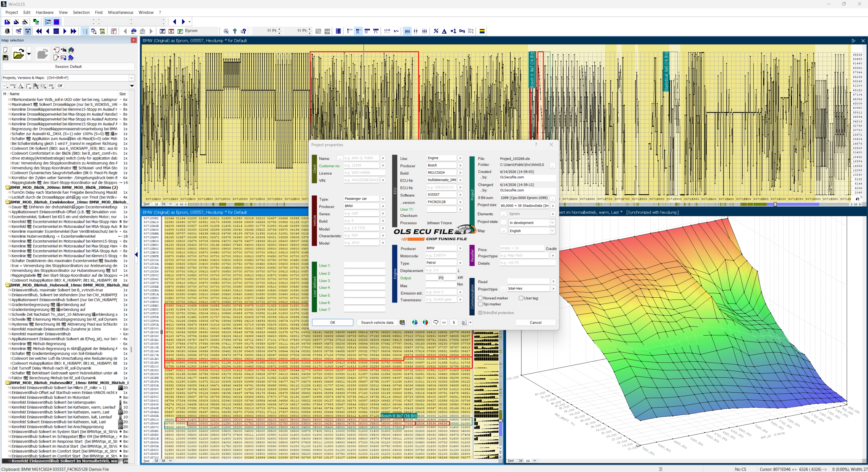Viewport: 868px width, 472px height.
Task: Open the Projects, Versions & Maps dropdown
Action: (132, 78)
